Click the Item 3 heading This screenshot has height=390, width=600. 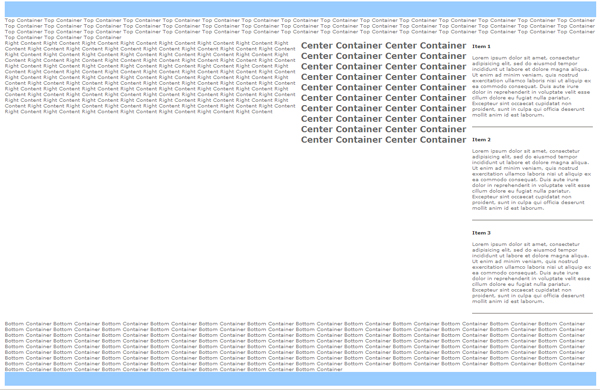(x=481, y=233)
